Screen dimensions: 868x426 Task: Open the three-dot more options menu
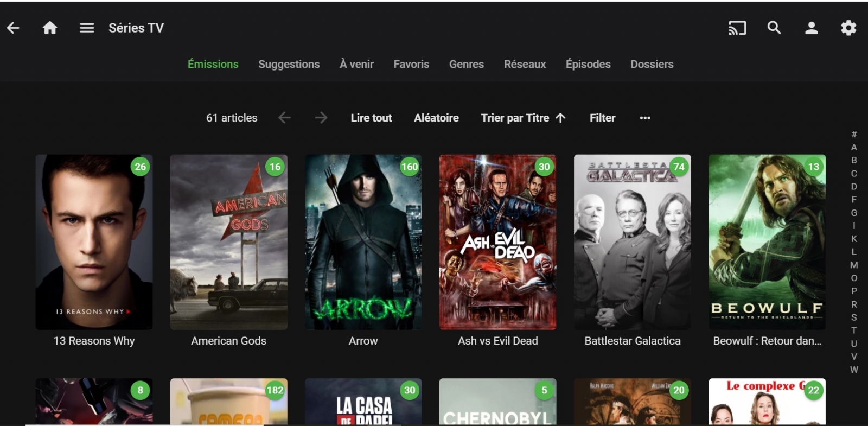pyautogui.click(x=645, y=118)
